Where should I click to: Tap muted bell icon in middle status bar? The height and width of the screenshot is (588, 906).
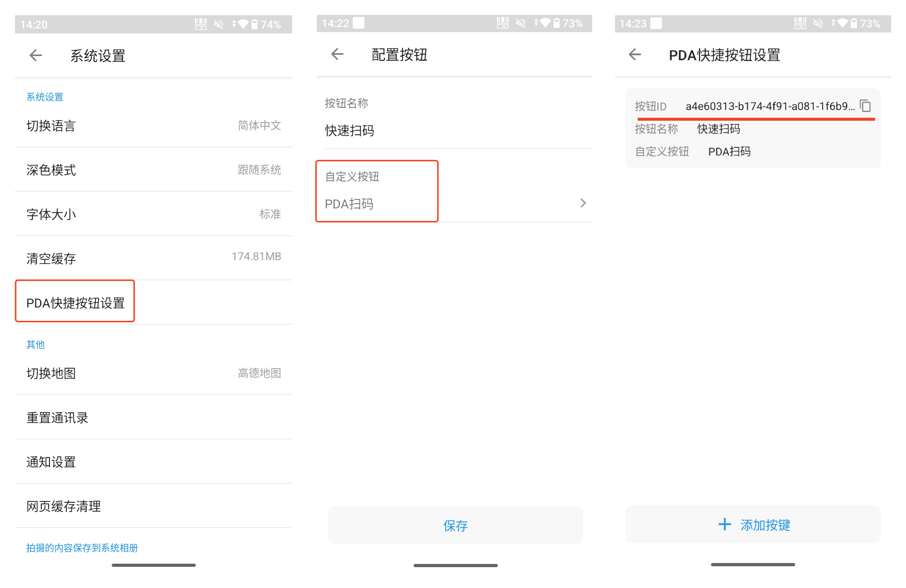tap(520, 23)
